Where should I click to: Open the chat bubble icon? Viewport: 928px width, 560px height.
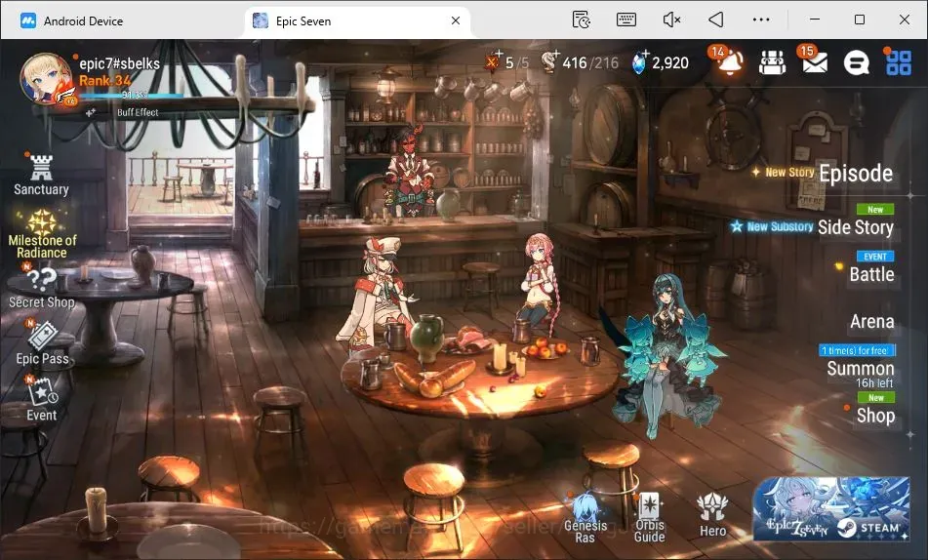coord(856,62)
